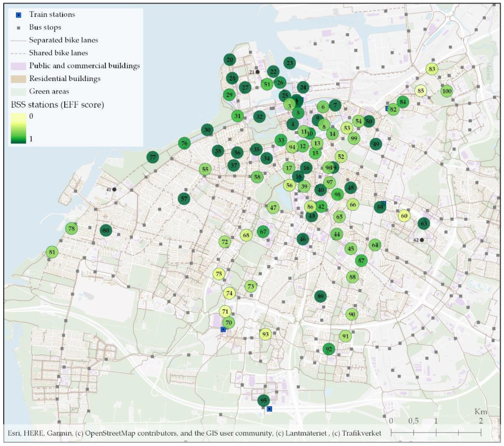Click the EFF score gradient bar
Image resolution: width=504 pixels, height=446 pixels.
18,128
